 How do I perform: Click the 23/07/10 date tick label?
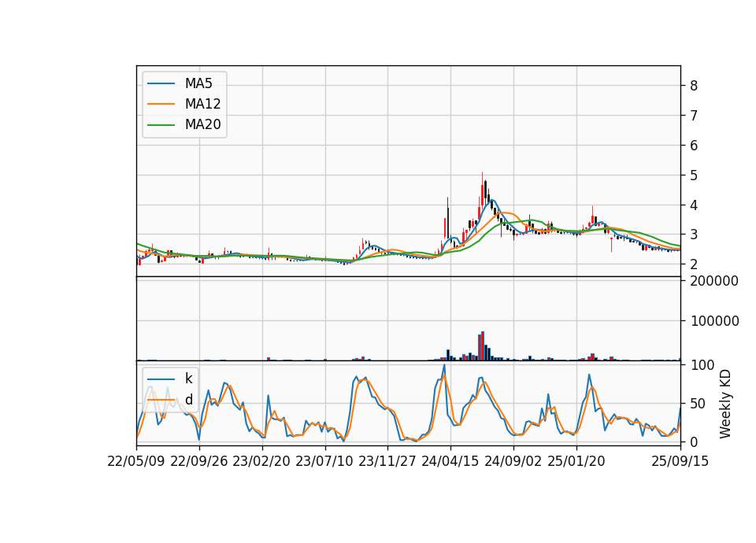click(x=324, y=461)
